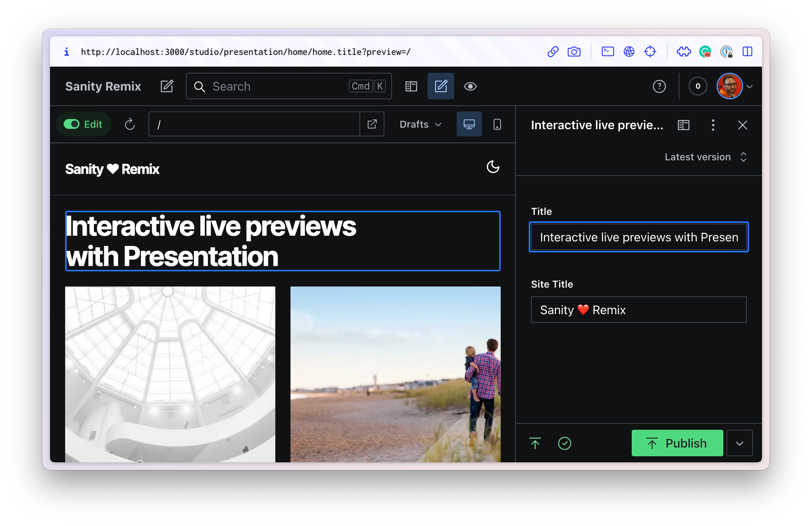Click the desktop device preview icon
This screenshot has height=526, width=812.
(x=469, y=124)
